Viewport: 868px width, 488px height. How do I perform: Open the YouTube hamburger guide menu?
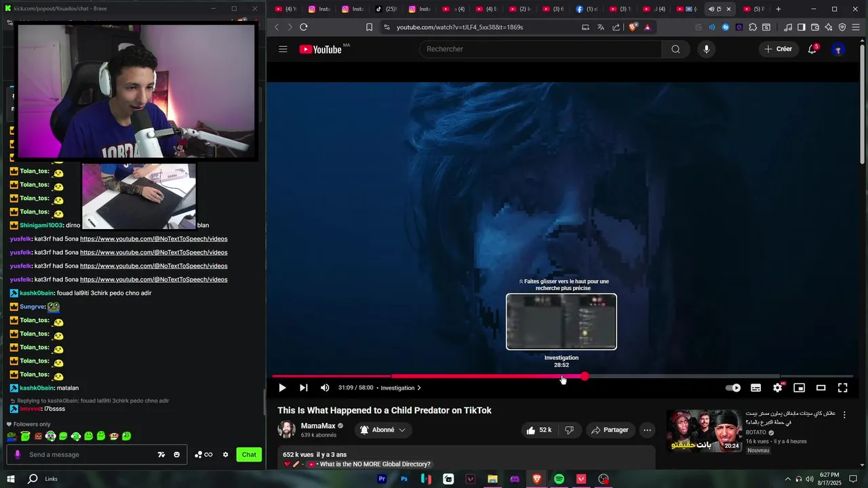point(283,49)
